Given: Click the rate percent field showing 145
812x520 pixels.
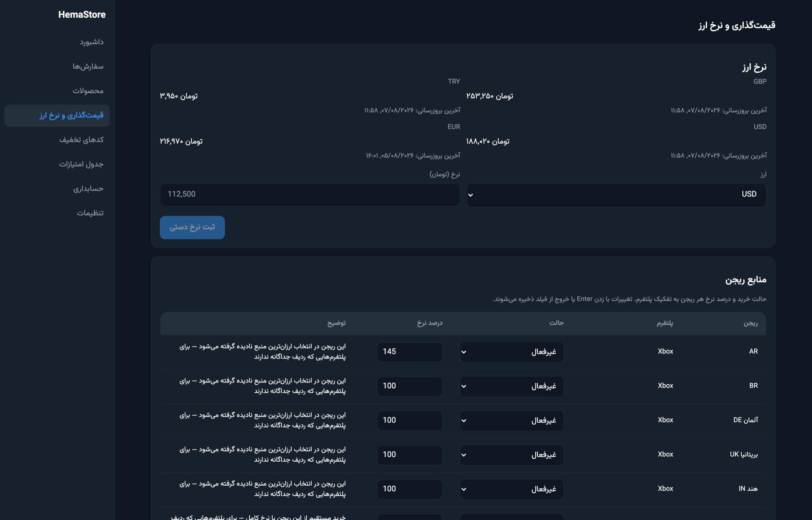Looking at the screenshot, I should click(409, 352).
